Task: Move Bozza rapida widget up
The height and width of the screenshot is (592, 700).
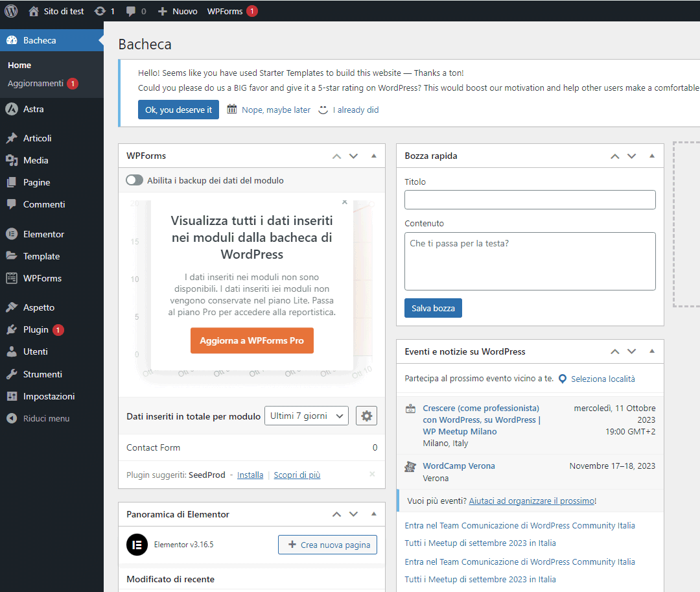Action: click(x=614, y=156)
